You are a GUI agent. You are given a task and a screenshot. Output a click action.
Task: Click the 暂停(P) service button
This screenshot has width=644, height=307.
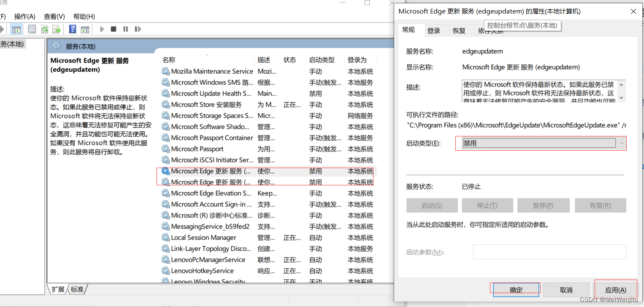pos(543,206)
